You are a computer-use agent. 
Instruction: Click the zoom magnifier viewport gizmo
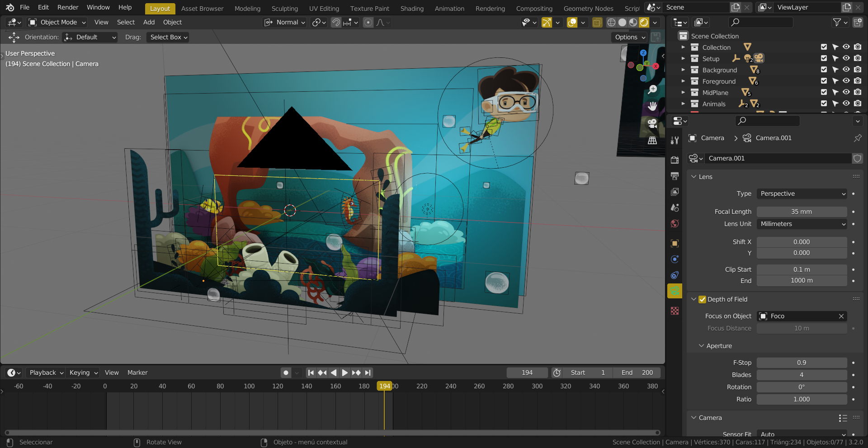(x=652, y=90)
